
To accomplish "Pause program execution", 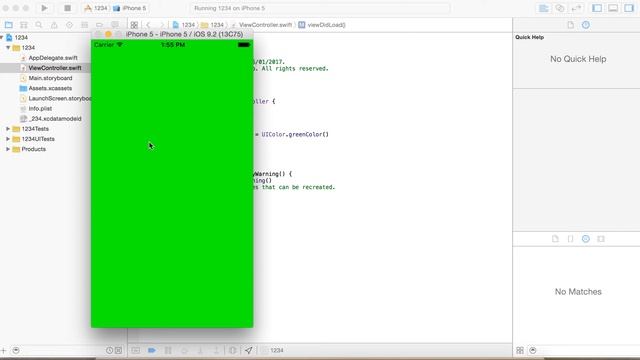I will coord(168,350).
